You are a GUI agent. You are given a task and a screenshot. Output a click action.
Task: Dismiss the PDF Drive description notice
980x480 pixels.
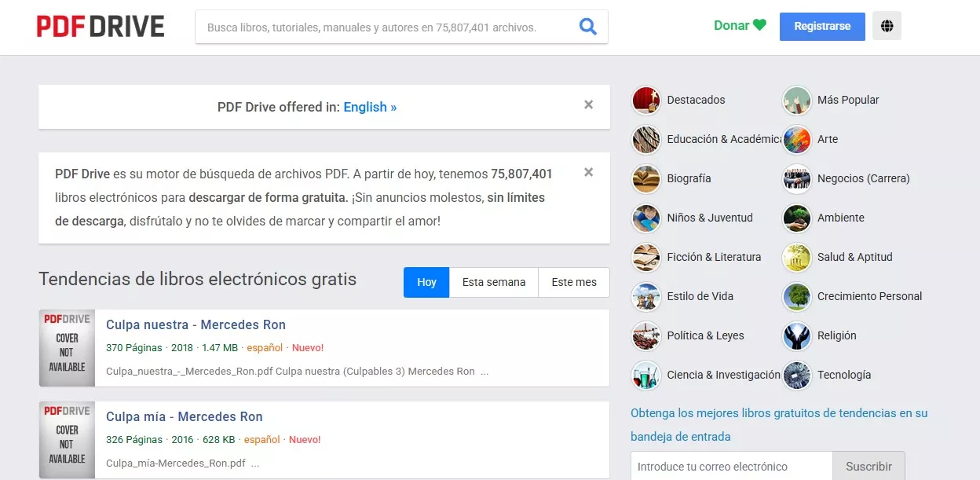point(588,172)
